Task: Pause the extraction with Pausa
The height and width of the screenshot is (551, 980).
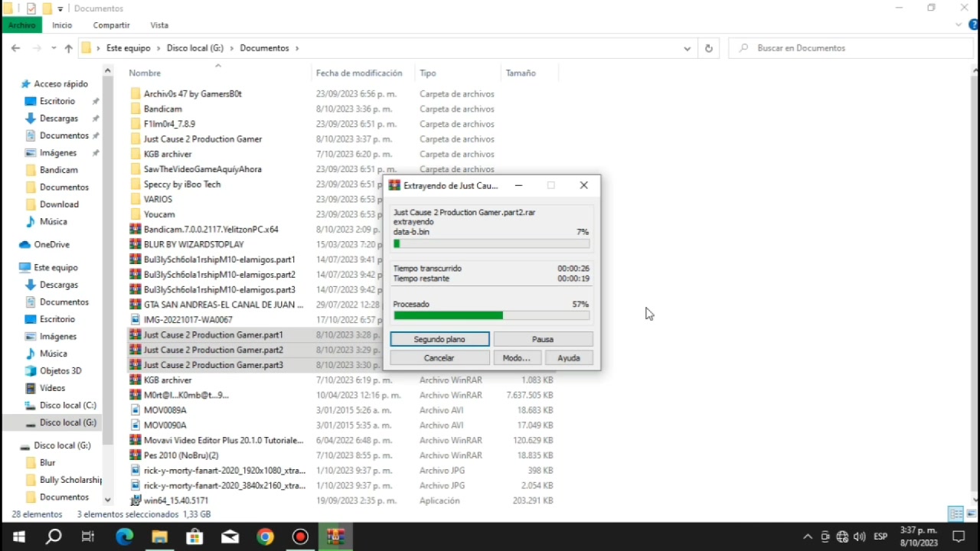Action: click(543, 339)
